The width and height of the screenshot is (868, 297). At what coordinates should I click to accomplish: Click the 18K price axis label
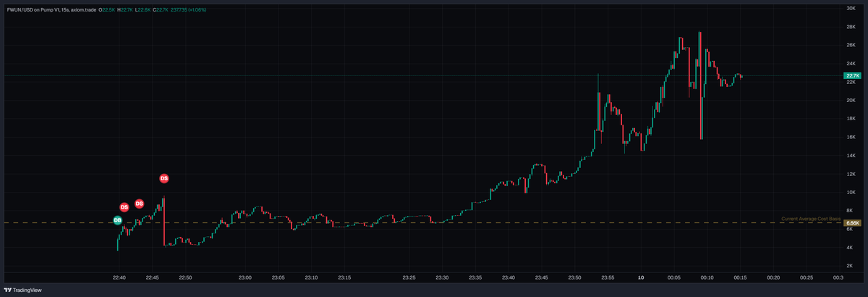click(x=851, y=118)
